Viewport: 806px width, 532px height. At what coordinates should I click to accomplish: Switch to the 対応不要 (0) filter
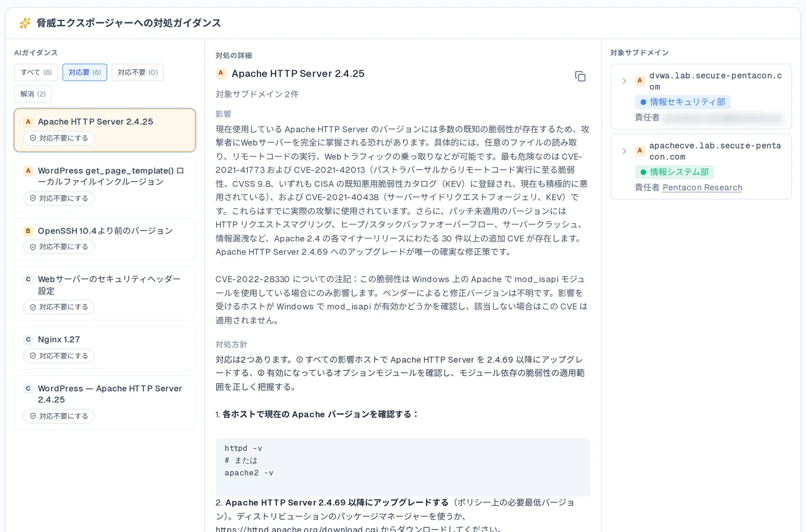[138, 72]
